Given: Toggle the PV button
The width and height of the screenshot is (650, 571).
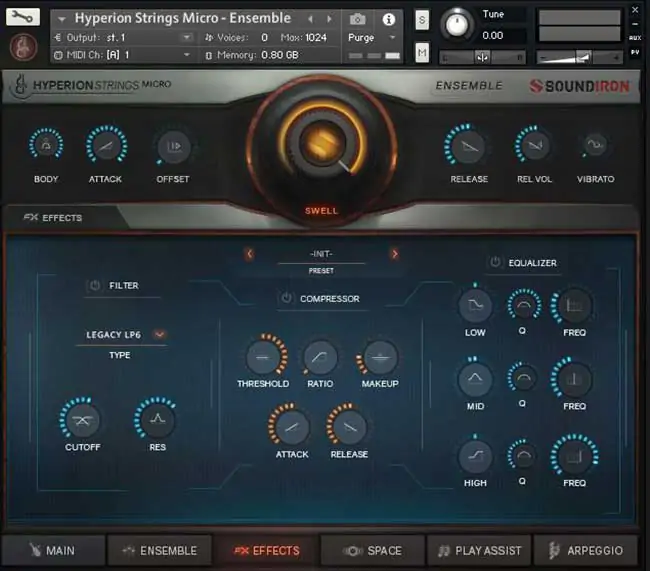Looking at the screenshot, I should pyautogui.click(x=635, y=52).
